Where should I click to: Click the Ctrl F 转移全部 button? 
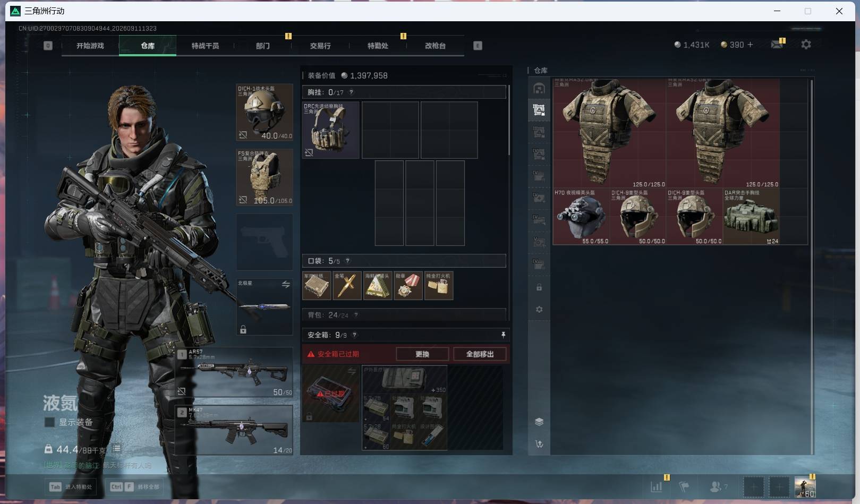click(x=134, y=486)
